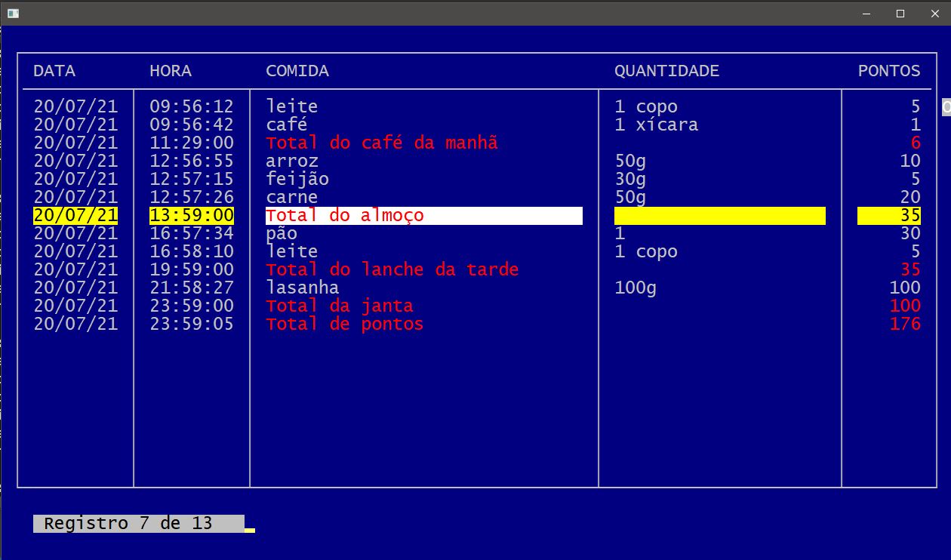Click the "feijão" food entry
The image size is (951, 560).
pos(297,180)
